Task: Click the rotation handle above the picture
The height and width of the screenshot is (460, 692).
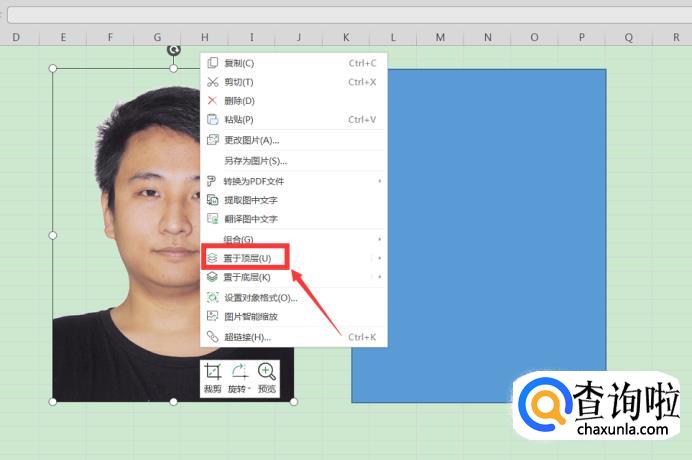Action: click(174, 49)
